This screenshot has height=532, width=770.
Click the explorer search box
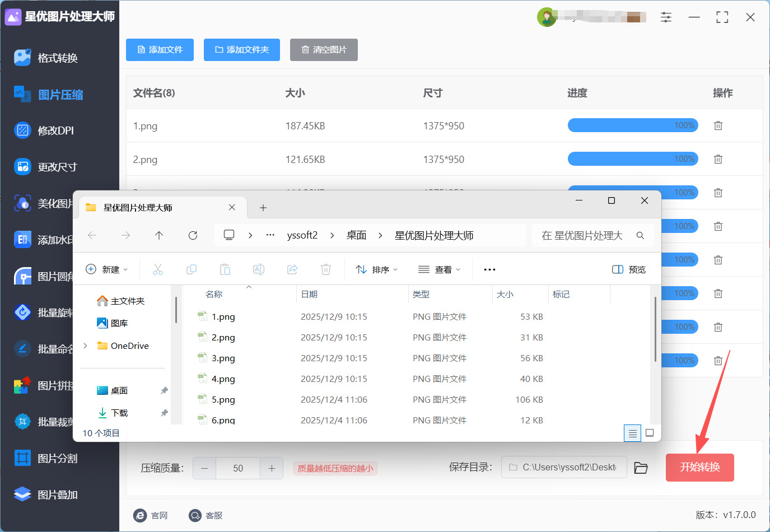click(x=585, y=235)
